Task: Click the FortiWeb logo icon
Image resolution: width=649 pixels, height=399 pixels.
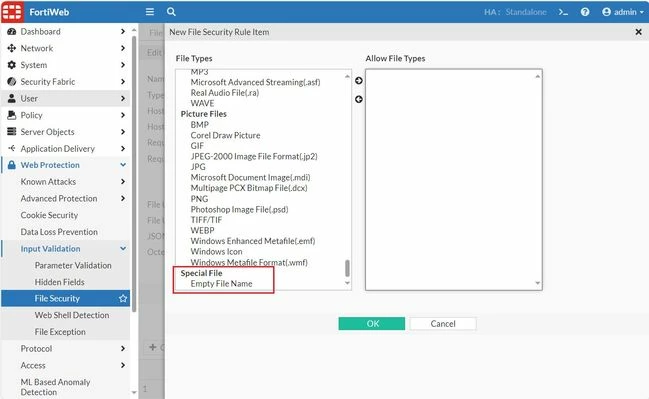Action: (x=12, y=12)
